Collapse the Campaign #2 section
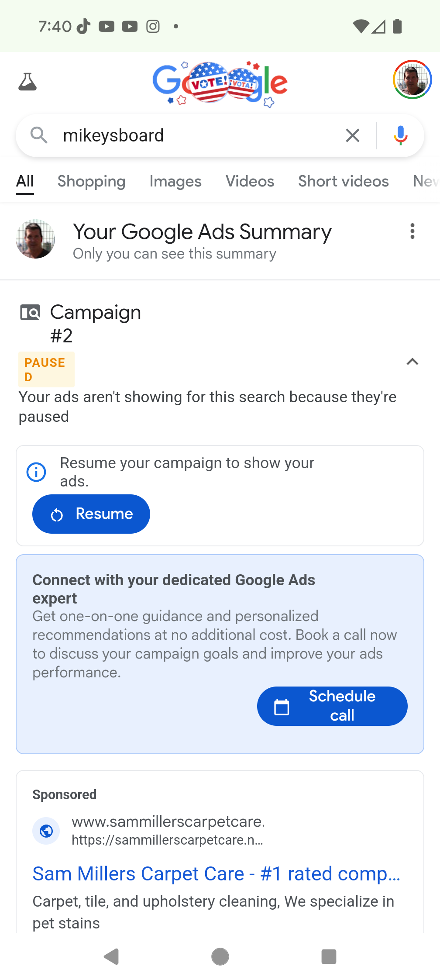 412,362
